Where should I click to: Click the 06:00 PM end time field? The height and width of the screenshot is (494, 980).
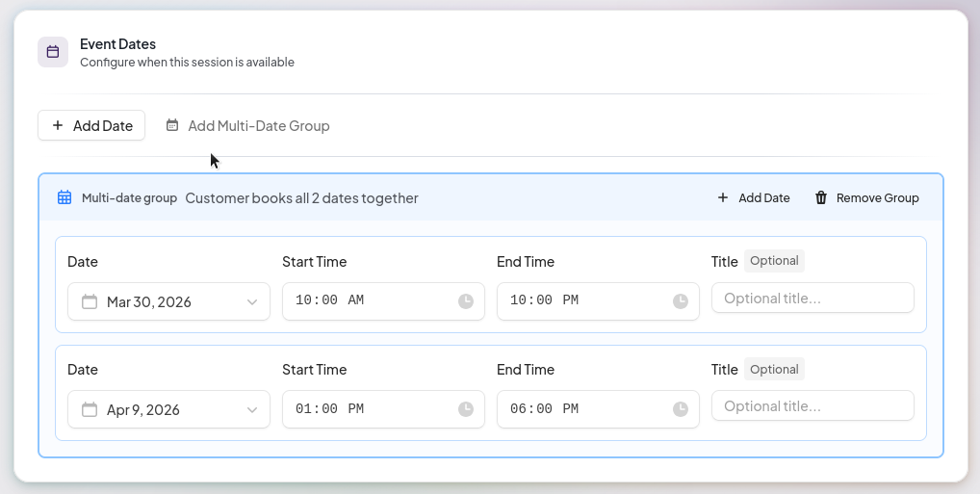[x=598, y=409]
